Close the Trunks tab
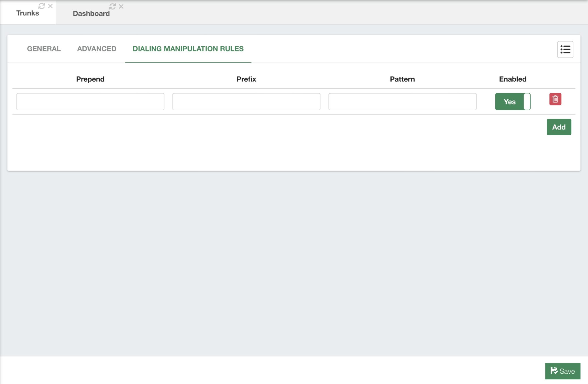Viewport: 588px width, 384px height. 50,6
